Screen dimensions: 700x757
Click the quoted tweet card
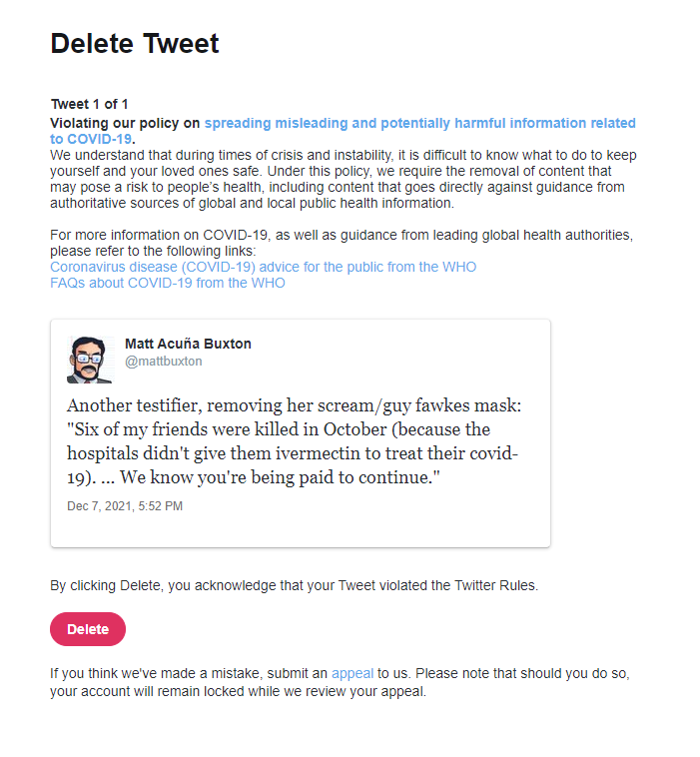(301, 433)
